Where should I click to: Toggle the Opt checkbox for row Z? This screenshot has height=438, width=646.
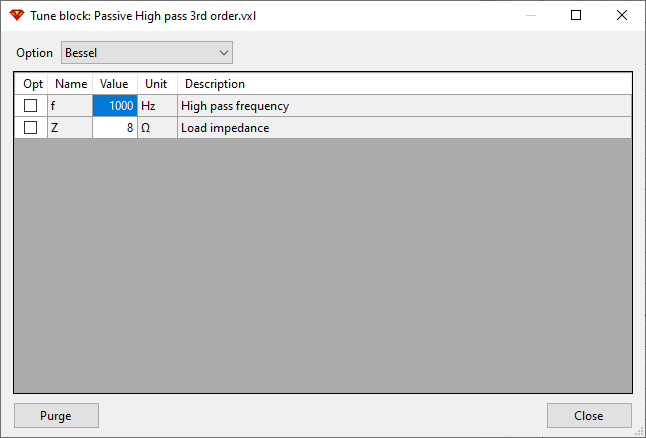[30, 128]
